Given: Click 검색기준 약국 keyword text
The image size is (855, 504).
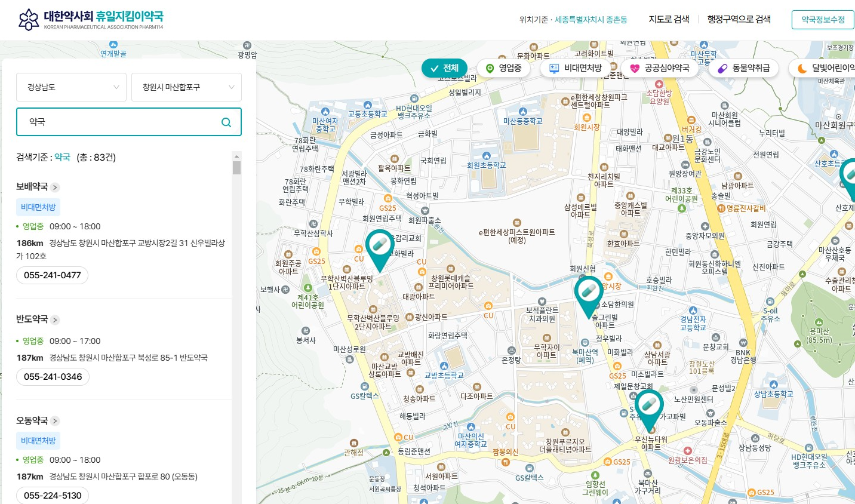Looking at the screenshot, I should (62, 157).
